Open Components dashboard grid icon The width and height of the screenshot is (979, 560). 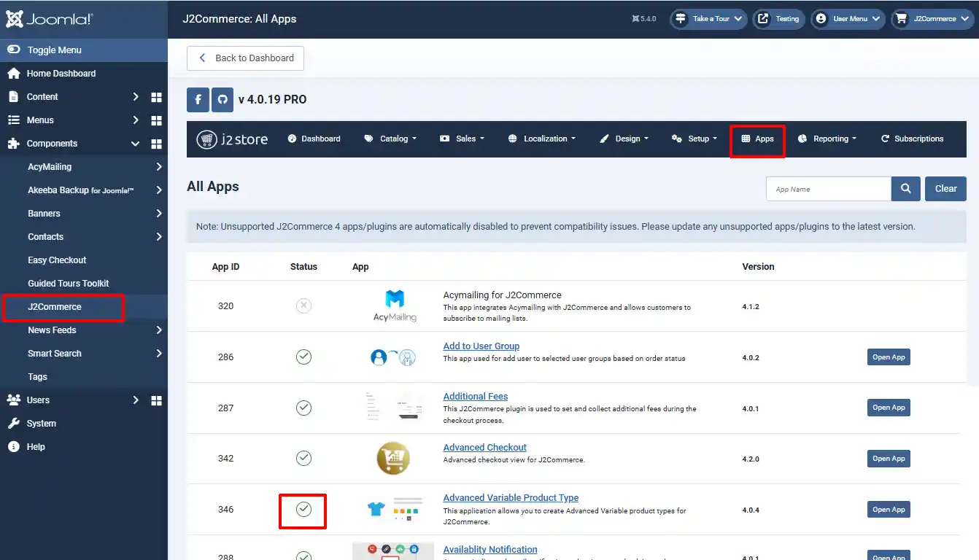point(156,144)
